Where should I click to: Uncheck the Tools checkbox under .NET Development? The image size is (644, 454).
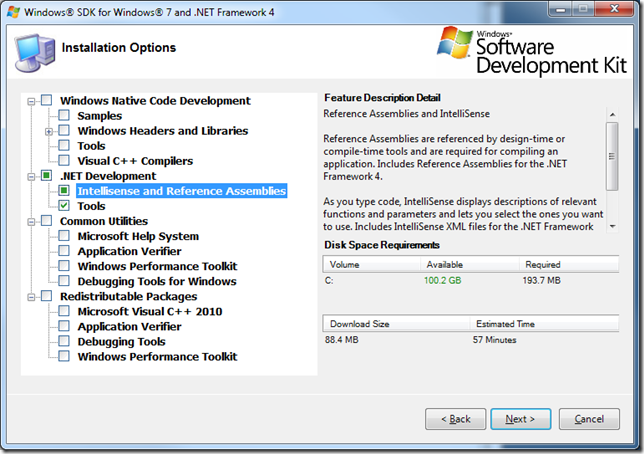click(x=64, y=206)
